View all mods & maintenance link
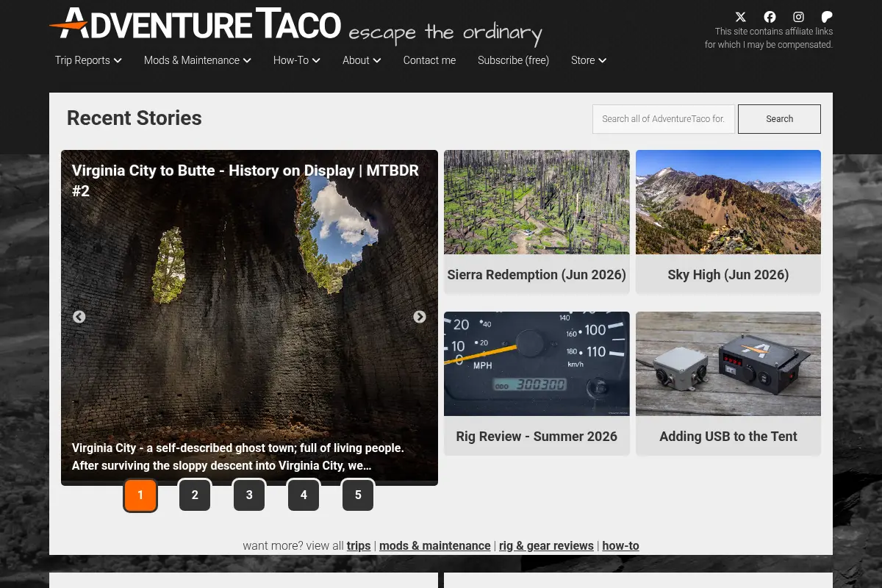 click(x=434, y=546)
